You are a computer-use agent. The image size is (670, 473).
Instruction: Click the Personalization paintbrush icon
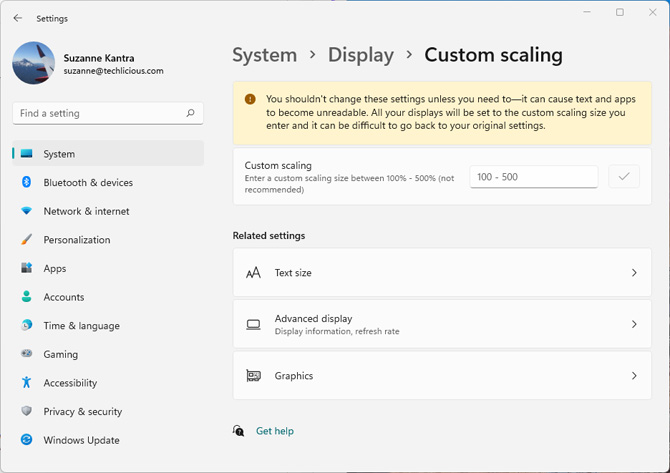click(26, 239)
